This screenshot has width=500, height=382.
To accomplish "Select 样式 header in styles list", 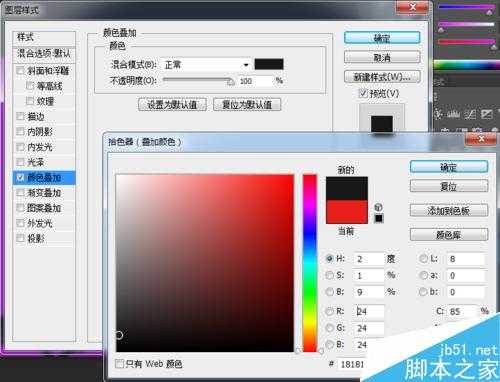I will tap(44, 37).
